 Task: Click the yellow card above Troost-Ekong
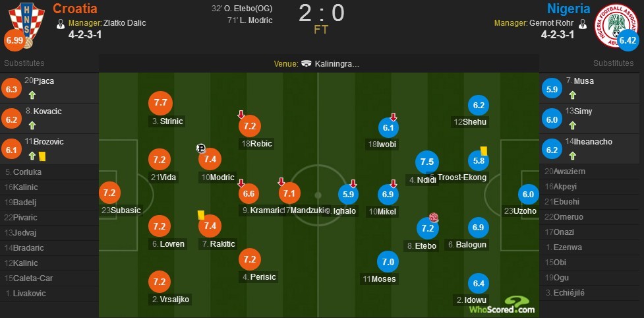483,150
